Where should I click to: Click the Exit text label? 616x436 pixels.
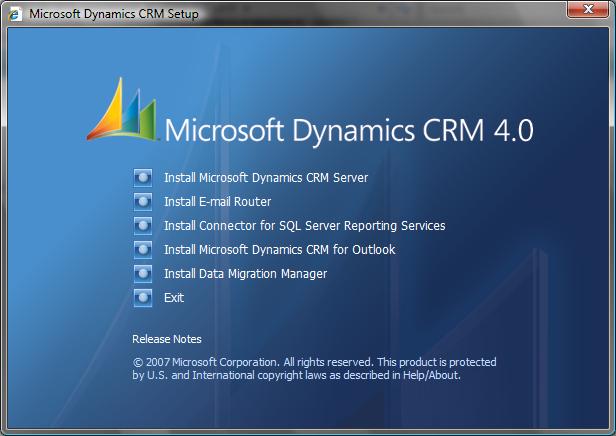pos(174,298)
